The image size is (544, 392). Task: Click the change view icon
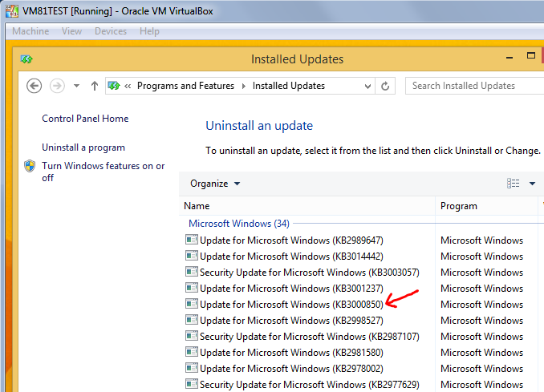click(x=514, y=184)
